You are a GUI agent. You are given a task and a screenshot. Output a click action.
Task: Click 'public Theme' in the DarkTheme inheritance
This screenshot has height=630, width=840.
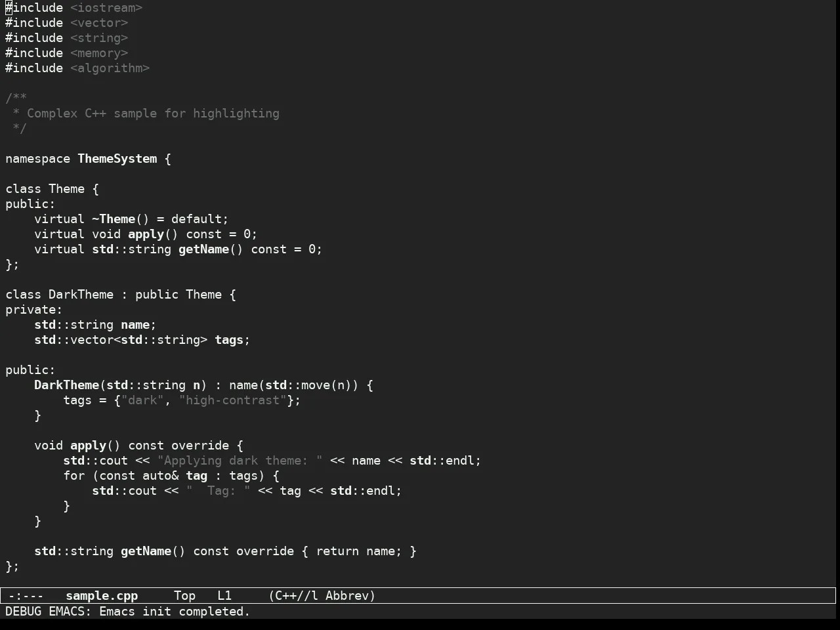coord(178,295)
